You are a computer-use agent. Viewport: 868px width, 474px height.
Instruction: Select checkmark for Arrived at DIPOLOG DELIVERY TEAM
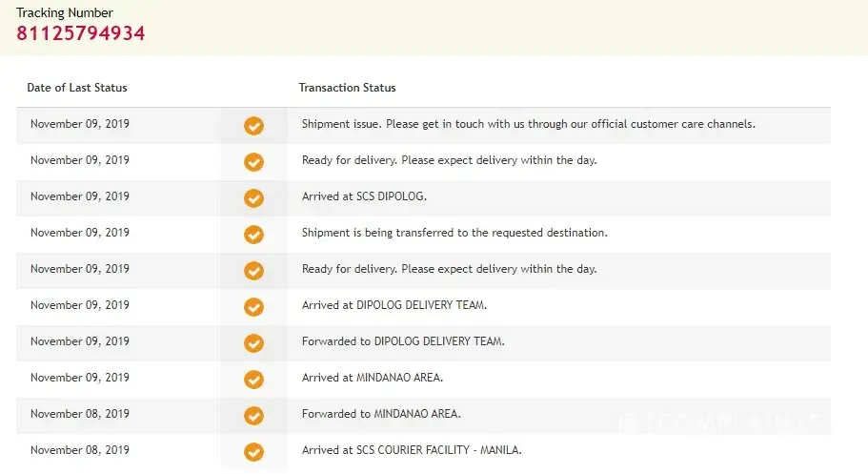point(253,307)
